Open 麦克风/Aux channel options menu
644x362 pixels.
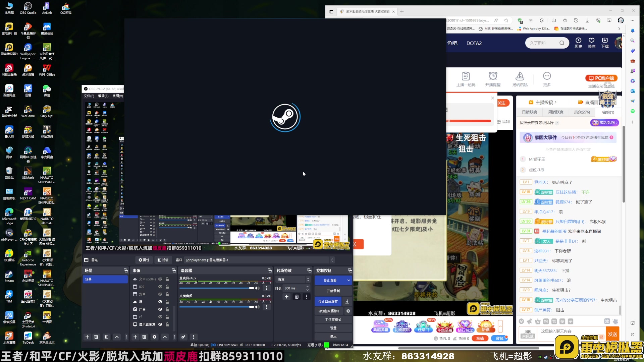pos(267,288)
